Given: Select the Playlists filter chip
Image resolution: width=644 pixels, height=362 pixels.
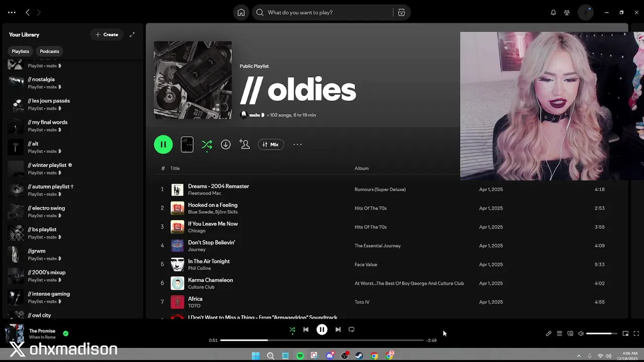Looking at the screenshot, I should 21,51.
